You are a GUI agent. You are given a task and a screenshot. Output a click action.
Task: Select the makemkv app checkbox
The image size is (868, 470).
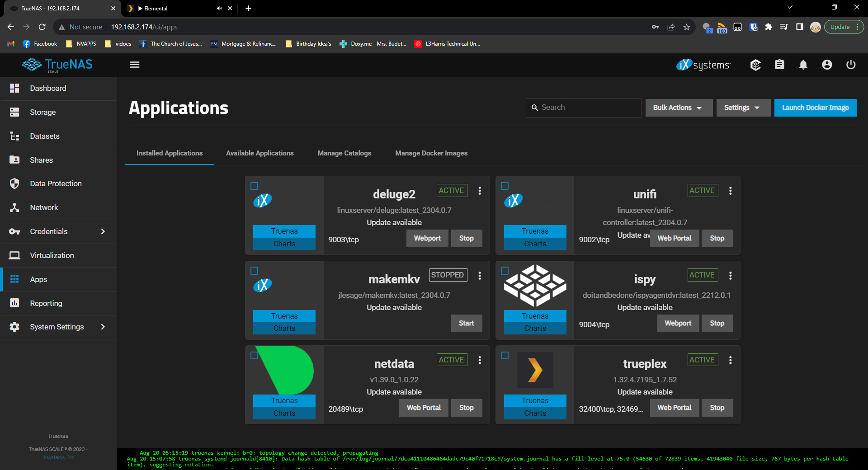255,271
